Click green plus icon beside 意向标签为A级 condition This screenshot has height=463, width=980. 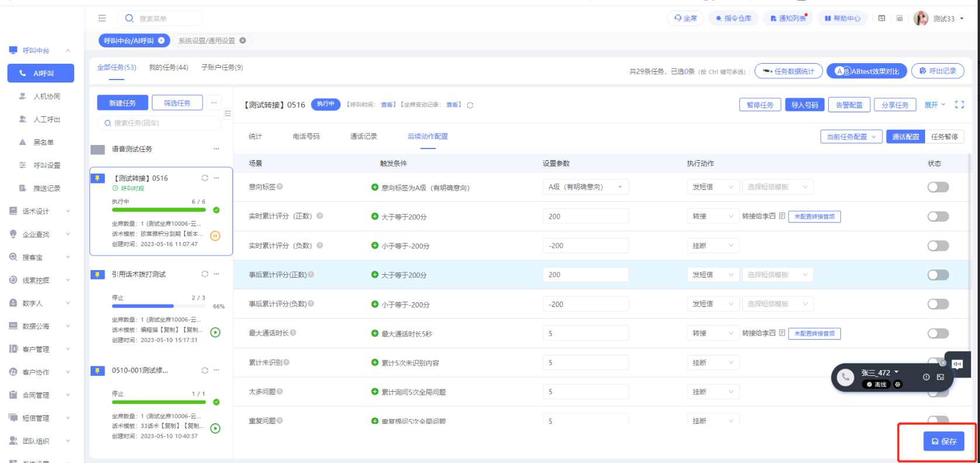[375, 187]
